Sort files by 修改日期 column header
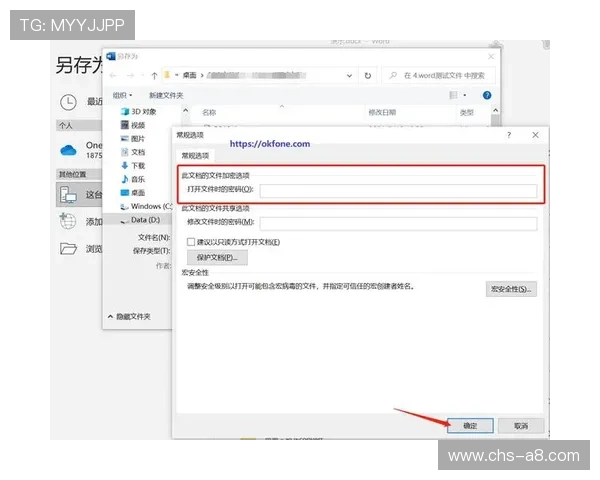Screen dimensions: 600x480 [x=382, y=113]
